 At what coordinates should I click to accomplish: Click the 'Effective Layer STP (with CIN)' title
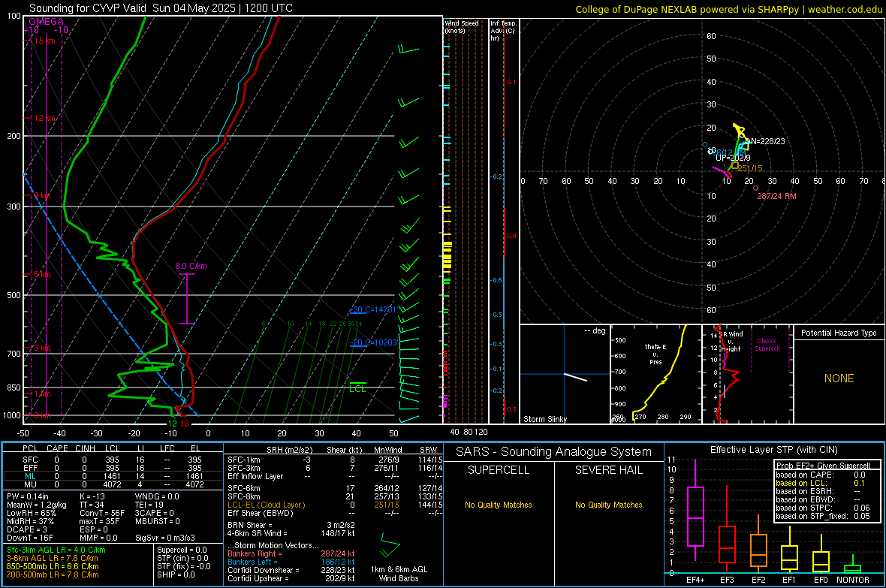(x=773, y=450)
